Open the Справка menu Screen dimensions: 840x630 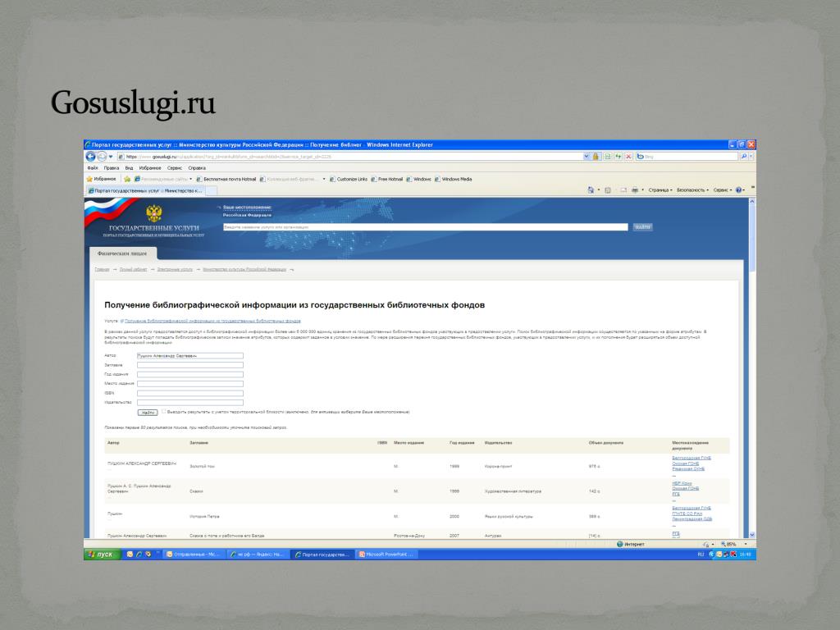197,168
